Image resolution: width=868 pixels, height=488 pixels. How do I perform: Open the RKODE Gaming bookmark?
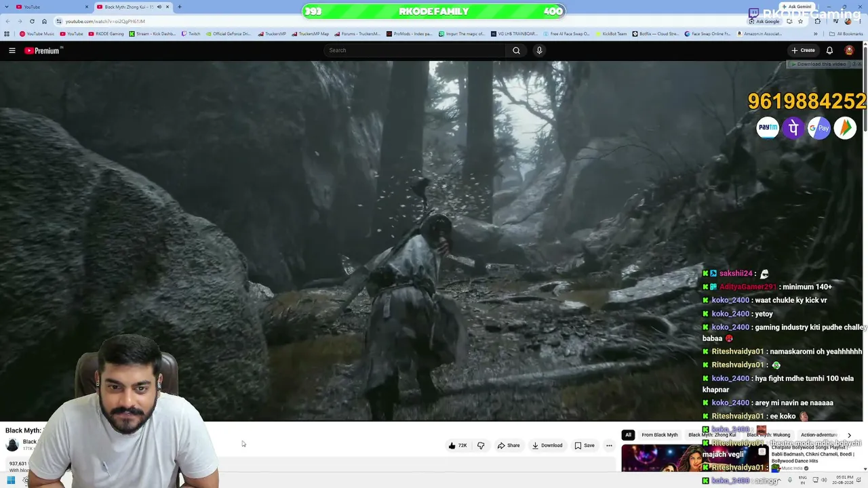coord(106,34)
